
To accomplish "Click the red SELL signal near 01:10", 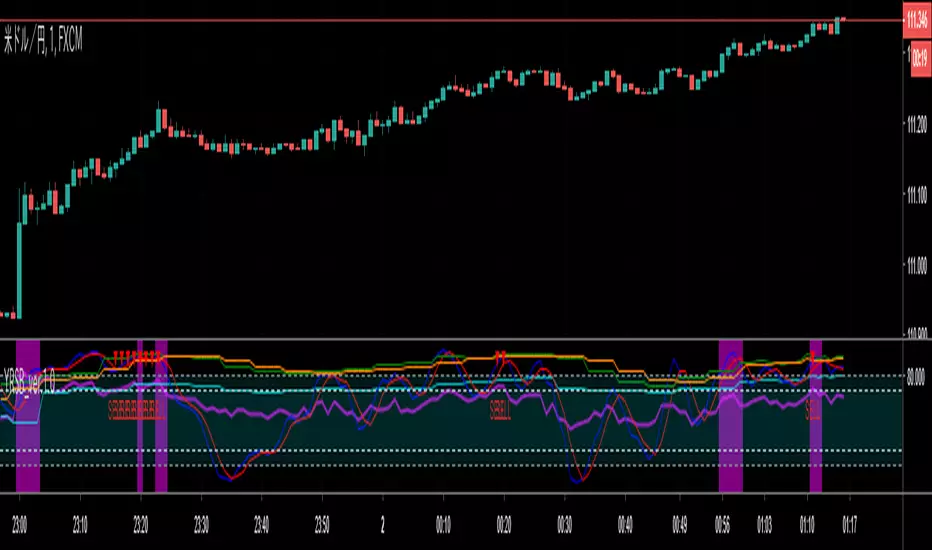I will point(813,410).
